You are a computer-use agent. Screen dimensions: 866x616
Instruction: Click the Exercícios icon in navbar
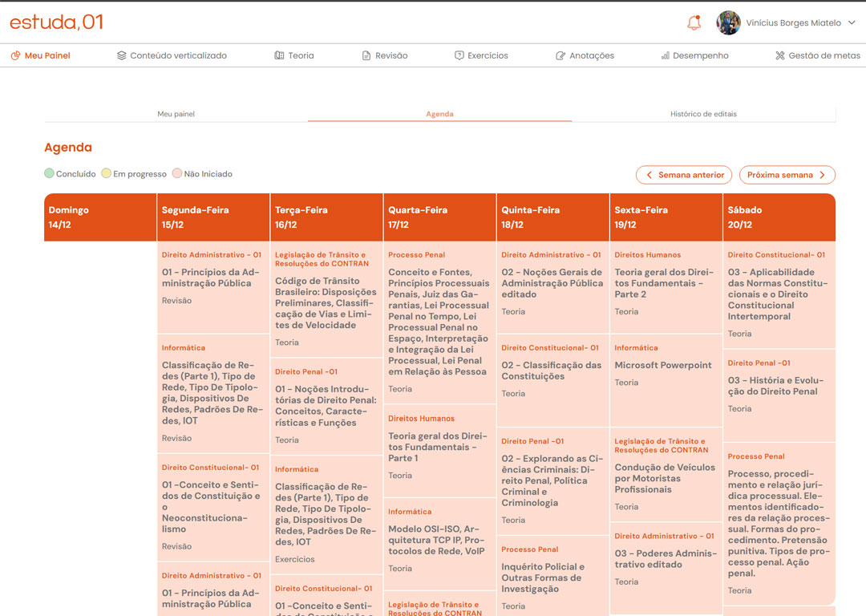[459, 55]
